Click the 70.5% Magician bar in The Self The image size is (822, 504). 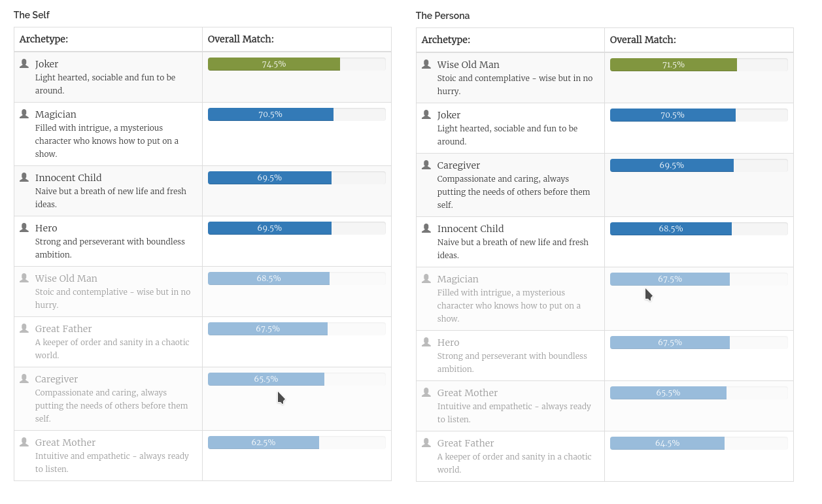tap(271, 114)
